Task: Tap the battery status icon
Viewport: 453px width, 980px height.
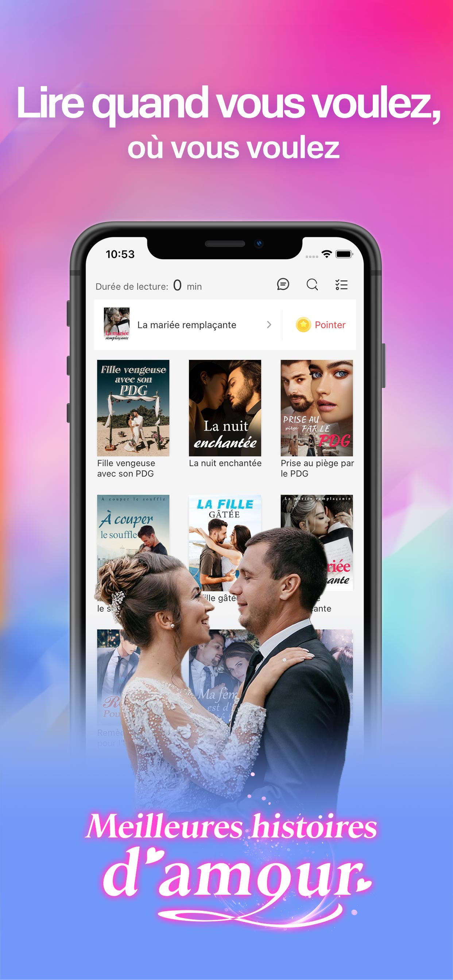Action: pyautogui.click(x=344, y=254)
